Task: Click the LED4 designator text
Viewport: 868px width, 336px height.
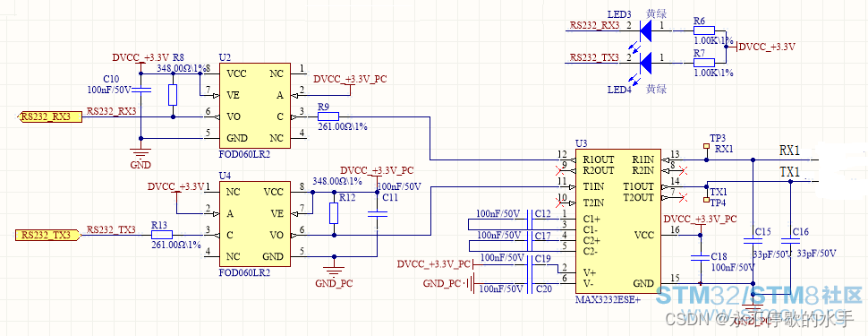Action: pyautogui.click(x=619, y=90)
